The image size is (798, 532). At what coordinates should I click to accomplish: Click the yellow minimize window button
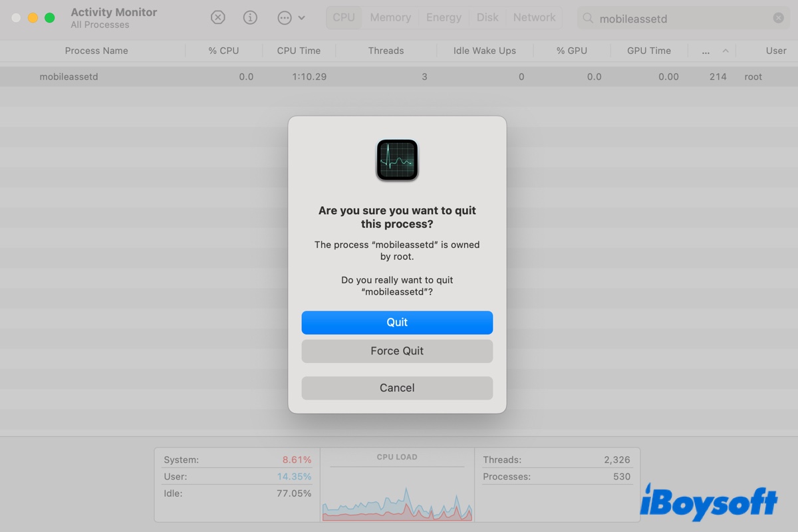(33, 18)
